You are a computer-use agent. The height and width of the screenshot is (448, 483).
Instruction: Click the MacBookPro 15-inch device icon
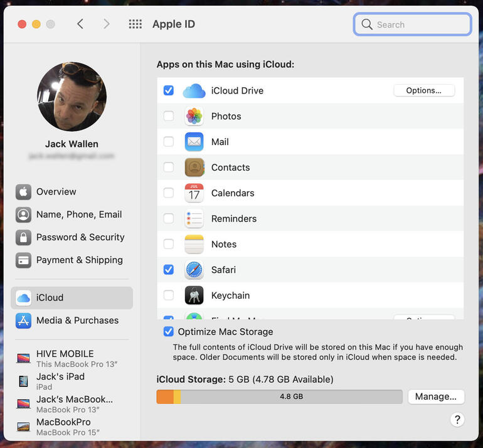click(23, 427)
